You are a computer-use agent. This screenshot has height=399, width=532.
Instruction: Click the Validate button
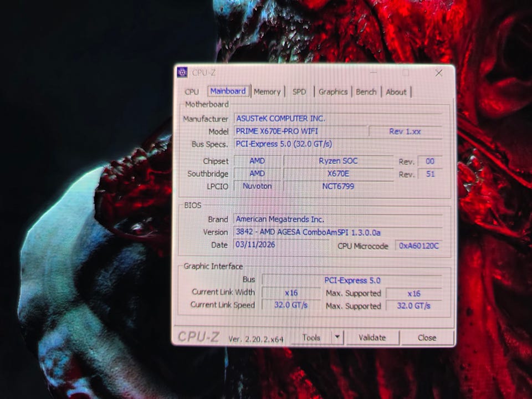372,337
